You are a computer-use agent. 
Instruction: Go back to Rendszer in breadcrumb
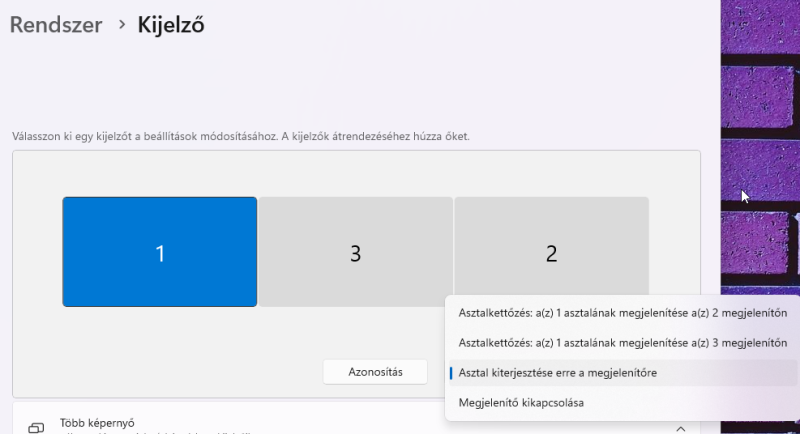tap(56, 25)
